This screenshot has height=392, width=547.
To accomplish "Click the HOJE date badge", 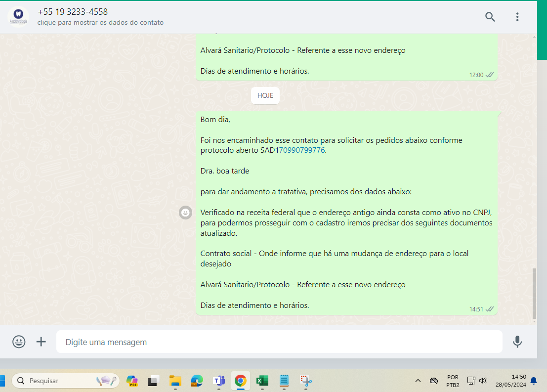I will [x=265, y=95].
